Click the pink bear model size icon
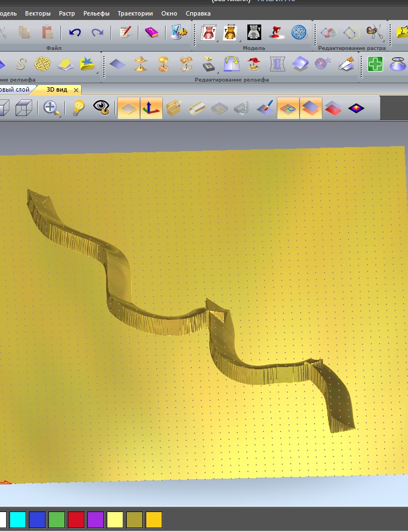This screenshot has width=408, height=532. [x=208, y=33]
